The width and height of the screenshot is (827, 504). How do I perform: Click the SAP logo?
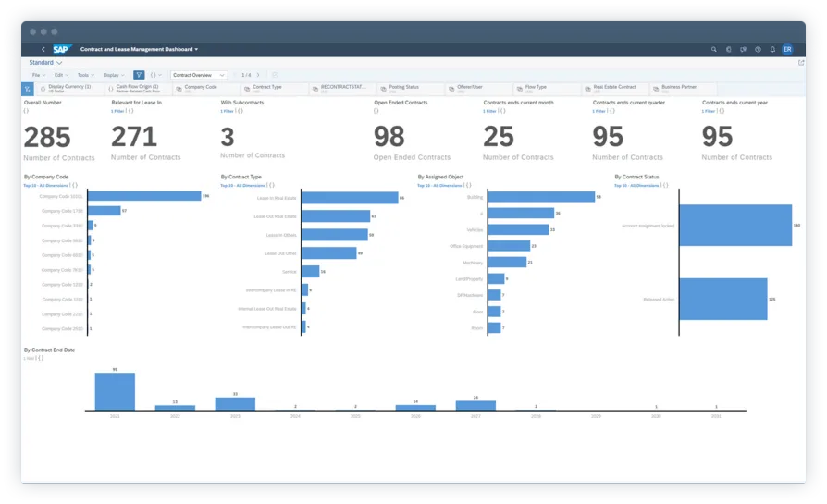[x=61, y=49]
